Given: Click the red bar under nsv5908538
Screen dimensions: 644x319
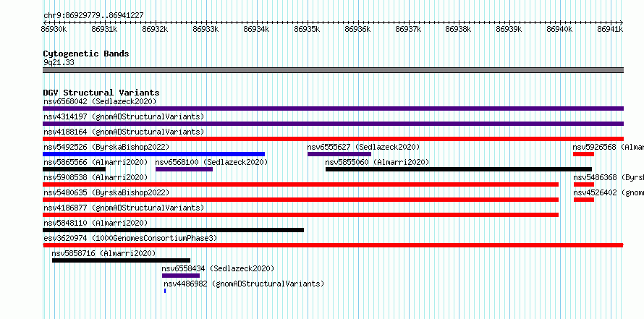Looking at the screenshot, I should tap(300, 184).
